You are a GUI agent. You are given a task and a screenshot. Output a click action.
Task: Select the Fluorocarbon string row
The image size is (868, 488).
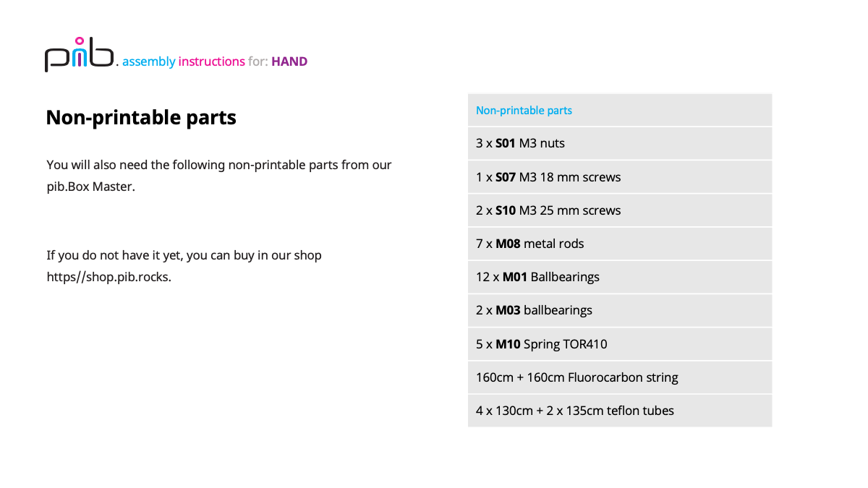[619, 377]
